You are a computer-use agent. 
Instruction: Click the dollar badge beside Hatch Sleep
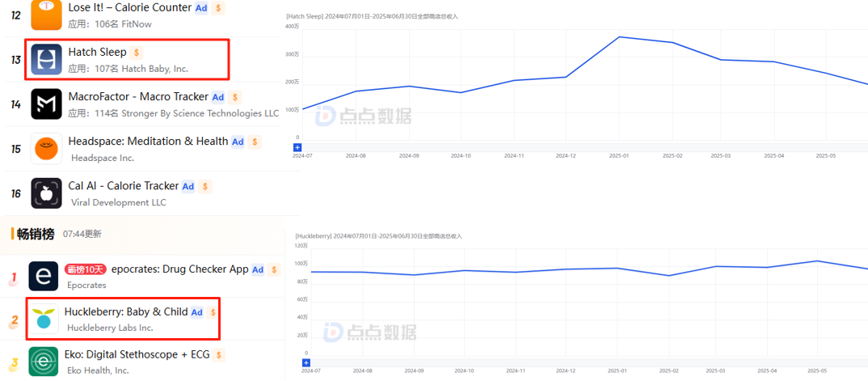[x=137, y=53]
